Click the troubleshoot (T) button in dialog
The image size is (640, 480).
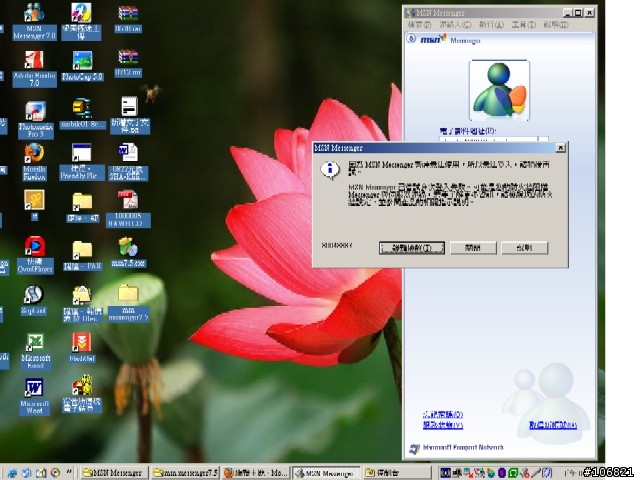pyautogui.click(x=411, y=248)
